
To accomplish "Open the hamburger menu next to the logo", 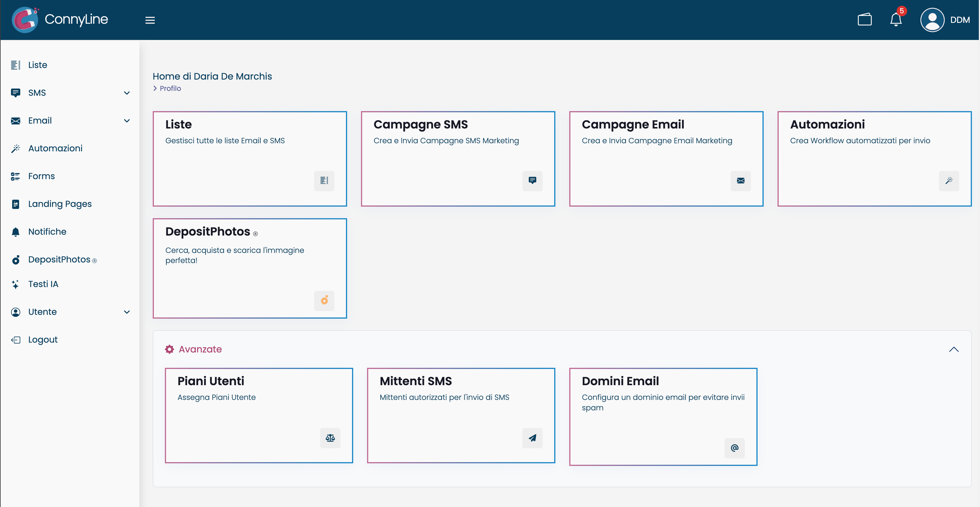I will coord(150,20).
